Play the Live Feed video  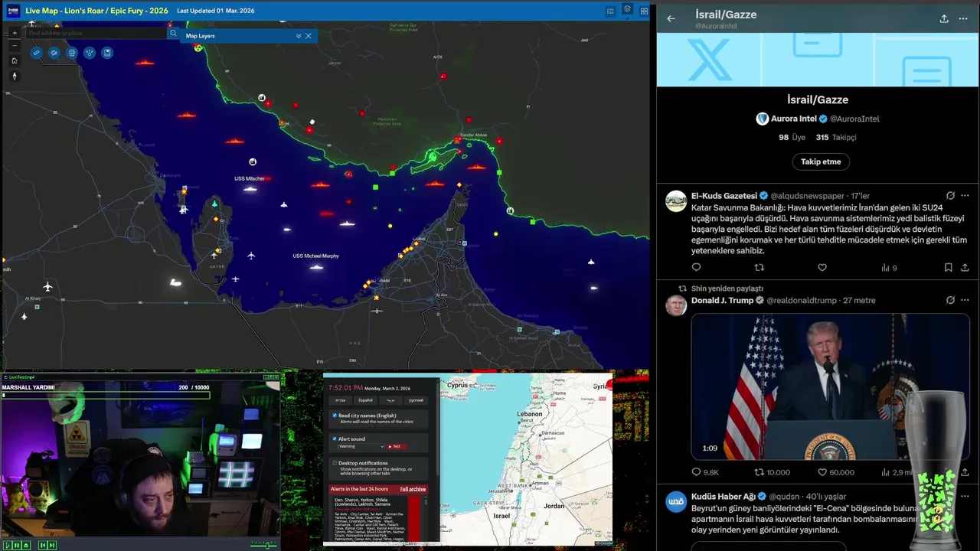(x=8, y=545)
